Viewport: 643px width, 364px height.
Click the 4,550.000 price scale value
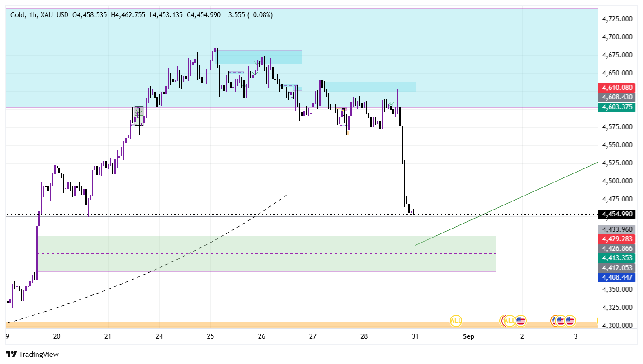point(617,145)
